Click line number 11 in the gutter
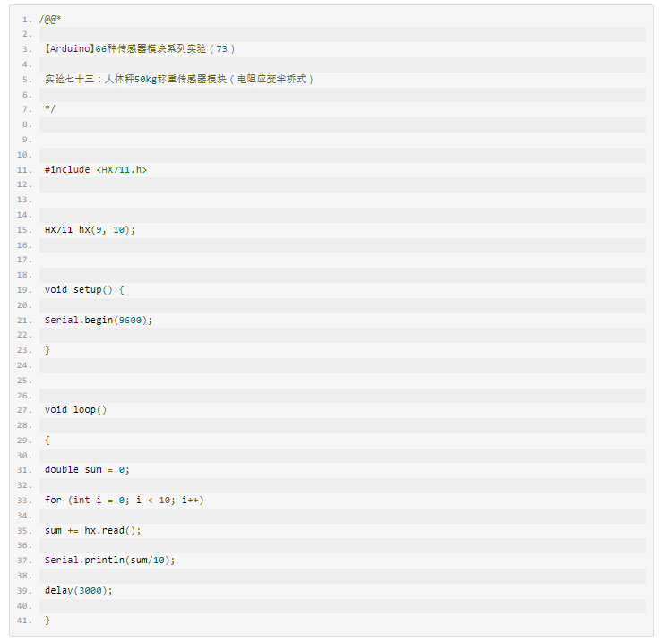The height and width of the screenshot is (642, 672). [24, 170]
